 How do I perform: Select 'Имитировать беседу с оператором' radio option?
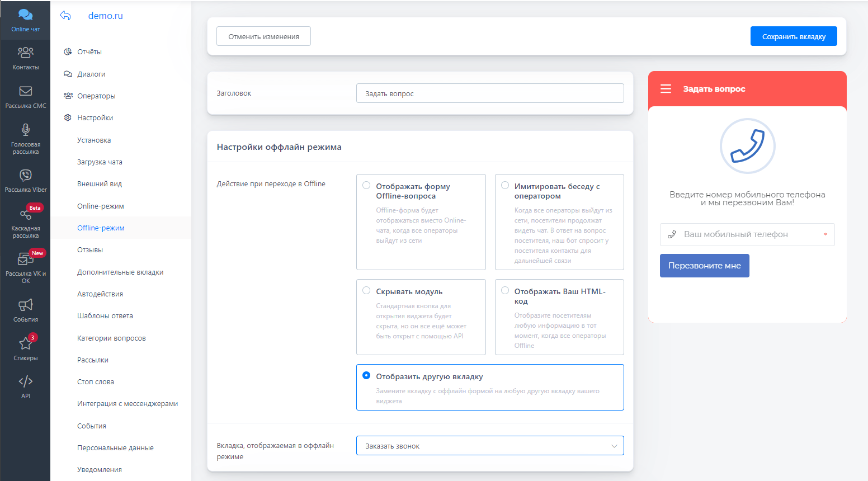[505, 186]
